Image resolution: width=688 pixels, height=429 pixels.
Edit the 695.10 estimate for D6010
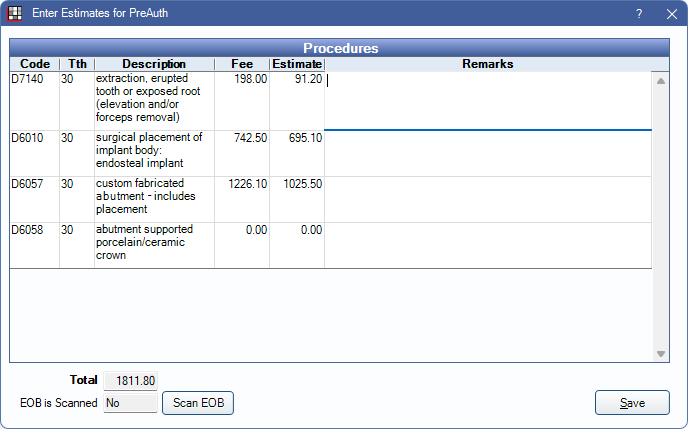pos(297,138)
